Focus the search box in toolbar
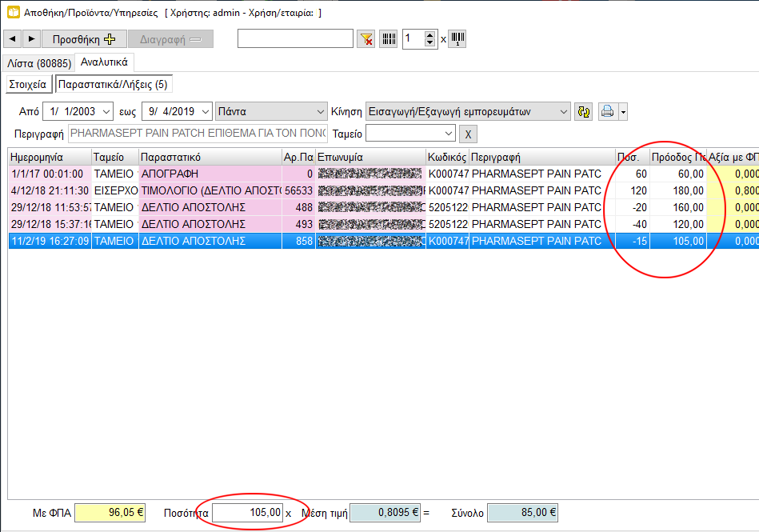This screenshot has width=759, height=532. 295,38
